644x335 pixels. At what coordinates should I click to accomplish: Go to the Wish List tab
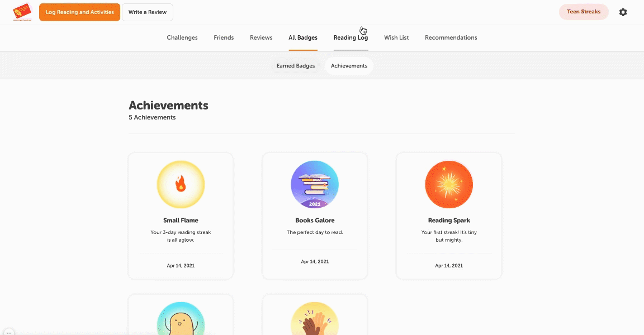coord(396,38)
